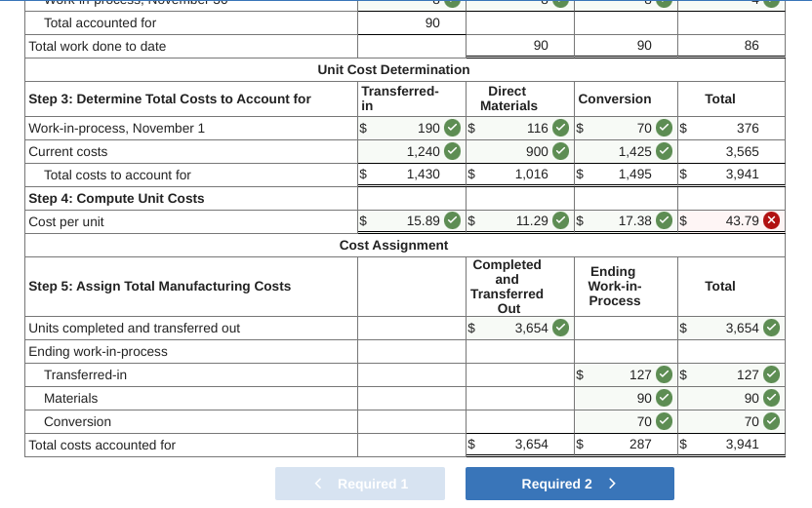Go back to Required 1
Viewport: 812px width, 508px height.
(360, 484)
